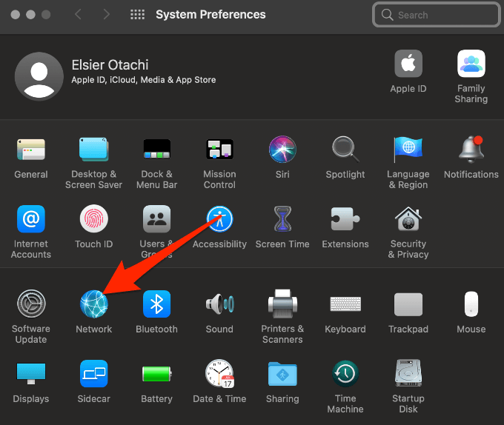The width and height of the screenshot is (504, 425).
Task: Click the user profile avatar picture
Action: [39, 76]
